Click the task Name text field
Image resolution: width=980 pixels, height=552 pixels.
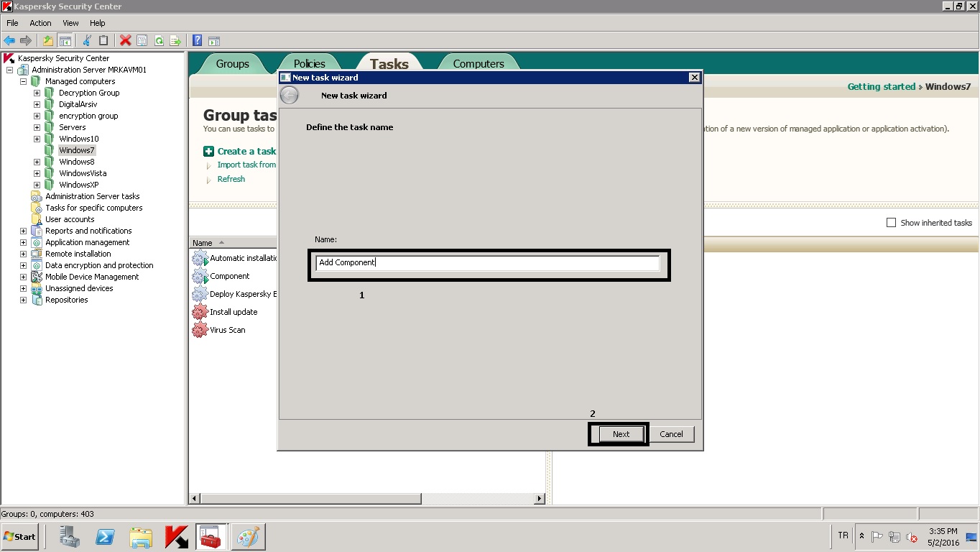pos(487,263)
